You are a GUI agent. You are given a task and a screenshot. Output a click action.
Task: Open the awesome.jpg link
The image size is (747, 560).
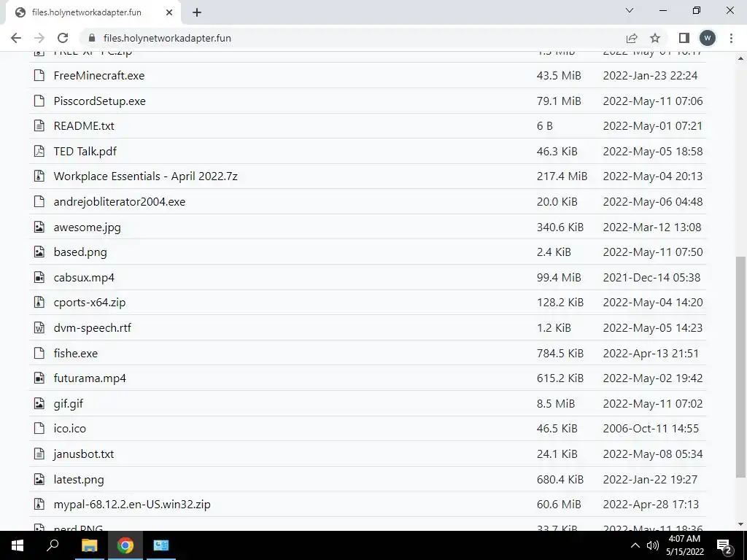88,227
